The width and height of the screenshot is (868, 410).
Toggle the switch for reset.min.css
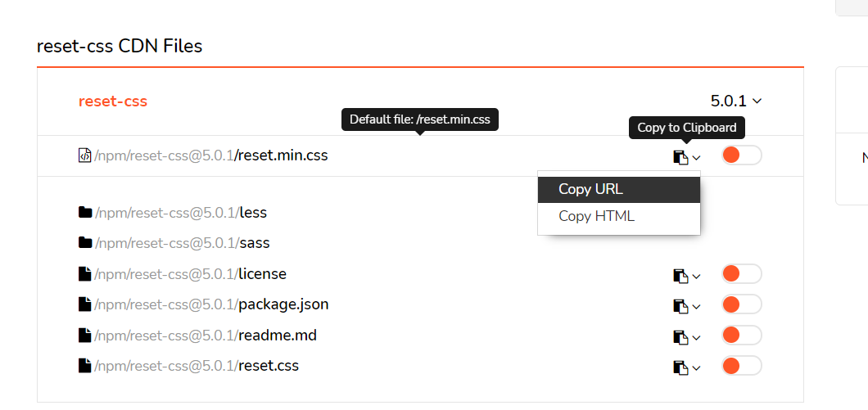741,155
